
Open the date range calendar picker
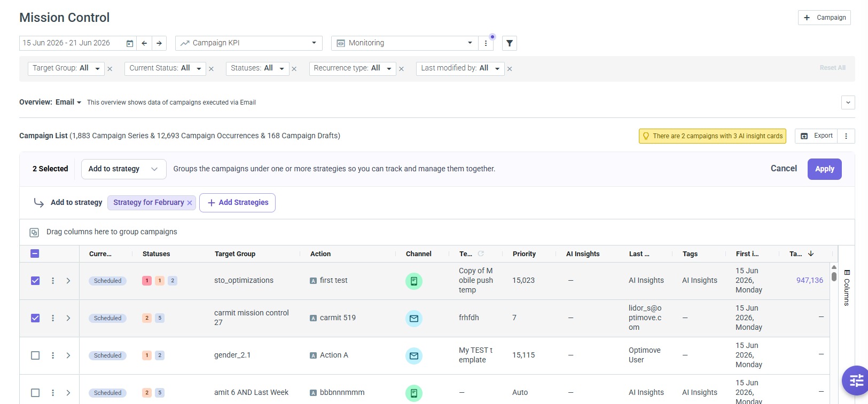click(129, 43)
